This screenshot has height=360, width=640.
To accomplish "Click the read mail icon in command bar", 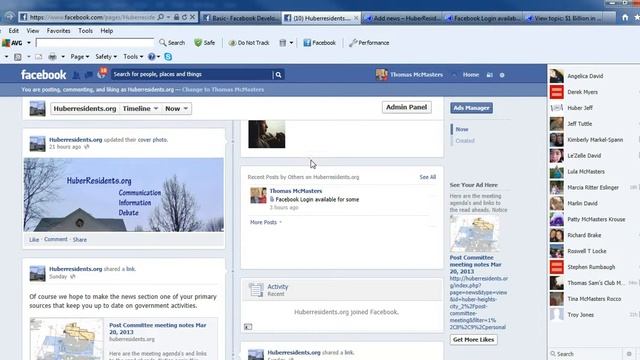I will click(x=38, y=57).
